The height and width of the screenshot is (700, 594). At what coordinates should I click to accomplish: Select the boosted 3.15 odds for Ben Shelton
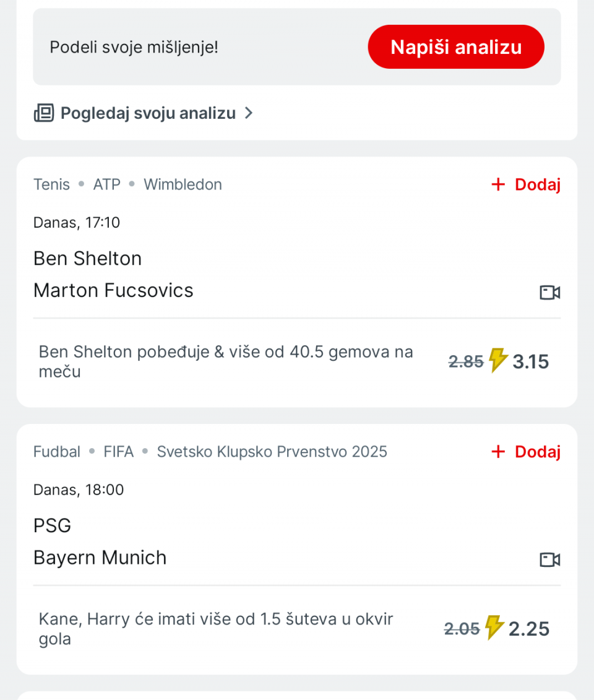coord(530,361)
